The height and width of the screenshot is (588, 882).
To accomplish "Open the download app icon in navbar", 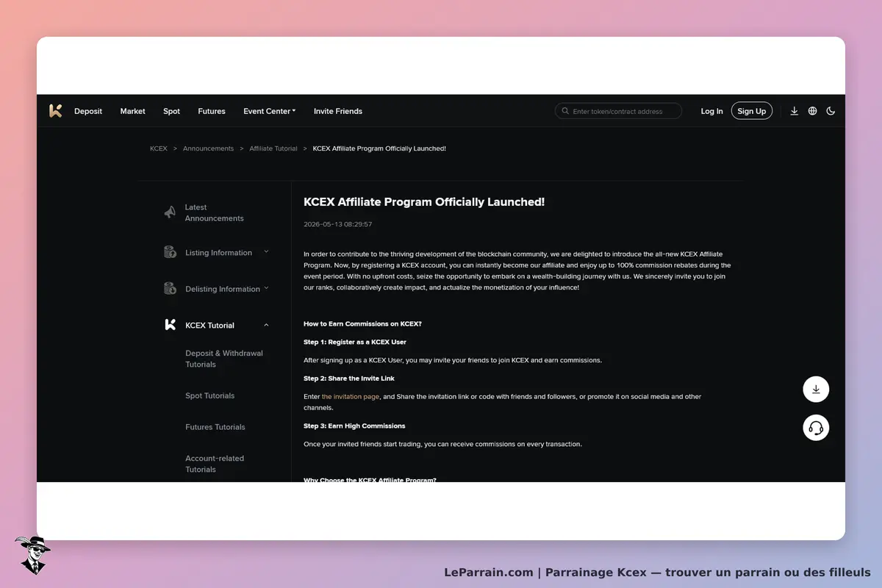I will click(794, 111).
